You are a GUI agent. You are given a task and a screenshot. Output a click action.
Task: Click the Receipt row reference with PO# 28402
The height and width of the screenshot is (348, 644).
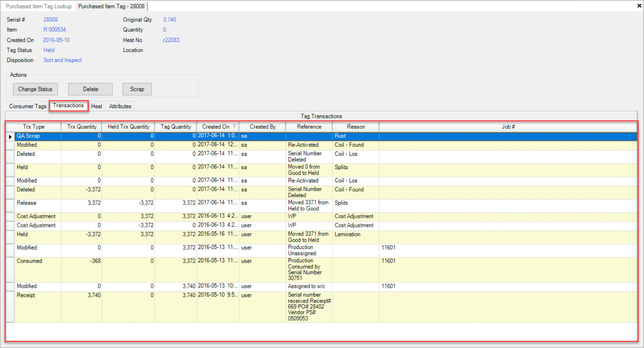tap(309, 307)
